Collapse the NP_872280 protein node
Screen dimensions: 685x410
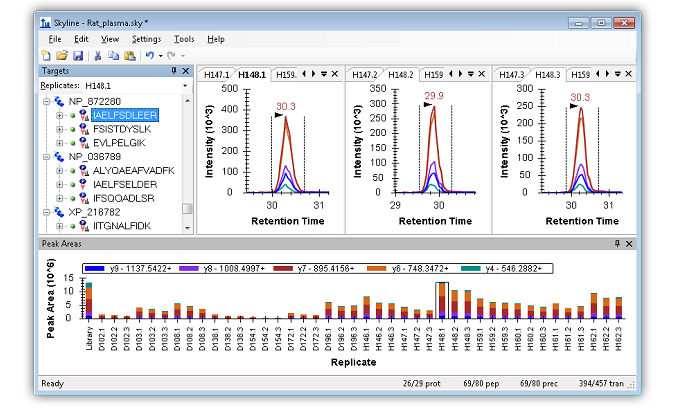[x=46, y=101]
